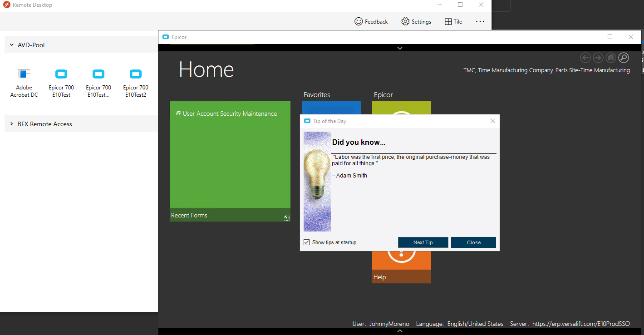Open the Epicor search magnifier

point(624,58)
